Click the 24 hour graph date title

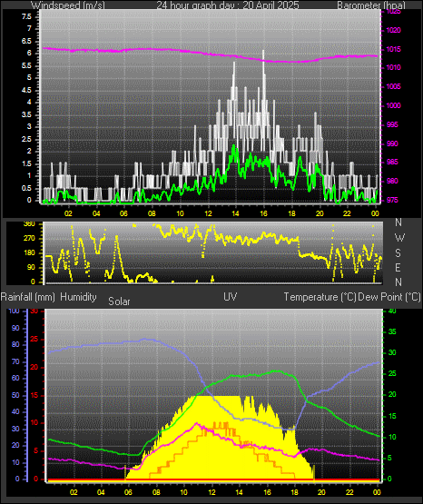[228, 5]
